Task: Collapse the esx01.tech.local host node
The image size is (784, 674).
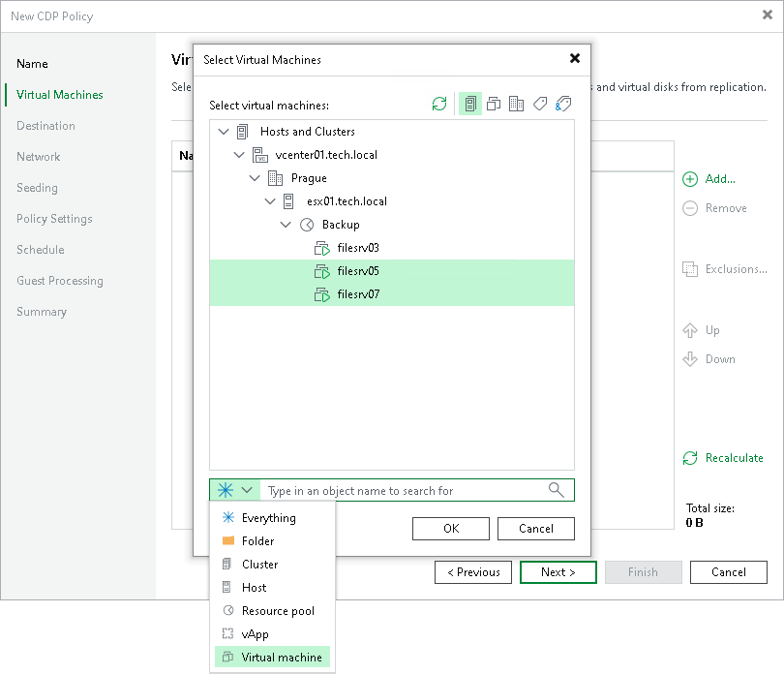Action: [x=270, y=201]
